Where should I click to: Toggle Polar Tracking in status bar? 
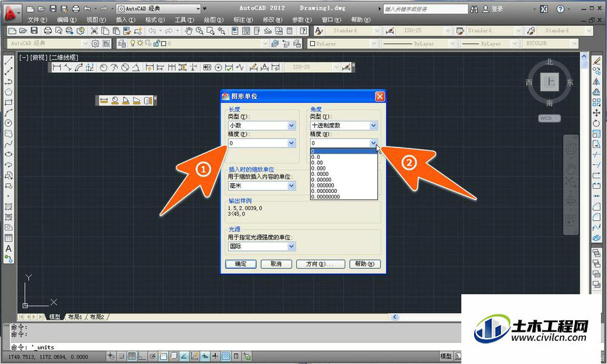pos(152,356)
